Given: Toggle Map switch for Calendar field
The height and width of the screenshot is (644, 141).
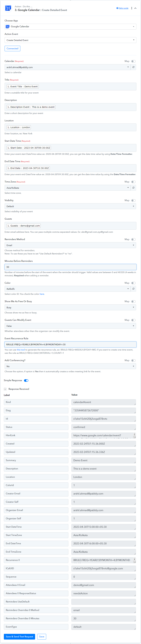Looking at the screenshot, I should pyautogui.click(x=133, y=61).
